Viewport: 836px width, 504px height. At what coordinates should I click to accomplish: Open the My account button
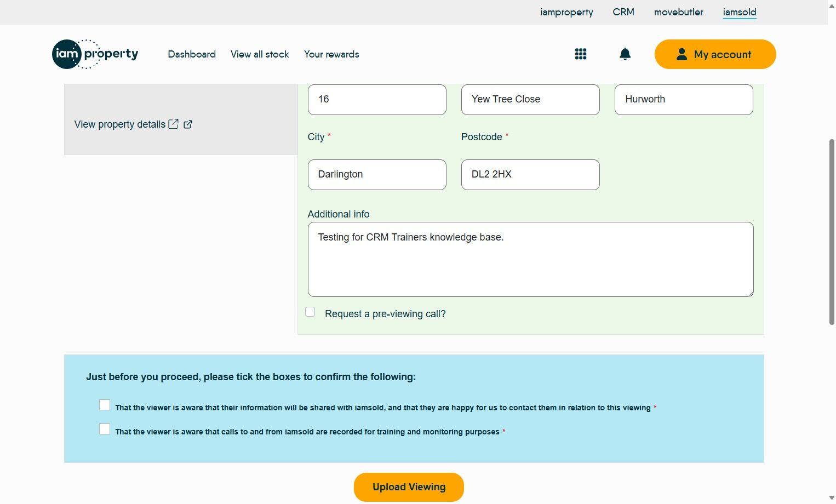coord(715,54)
